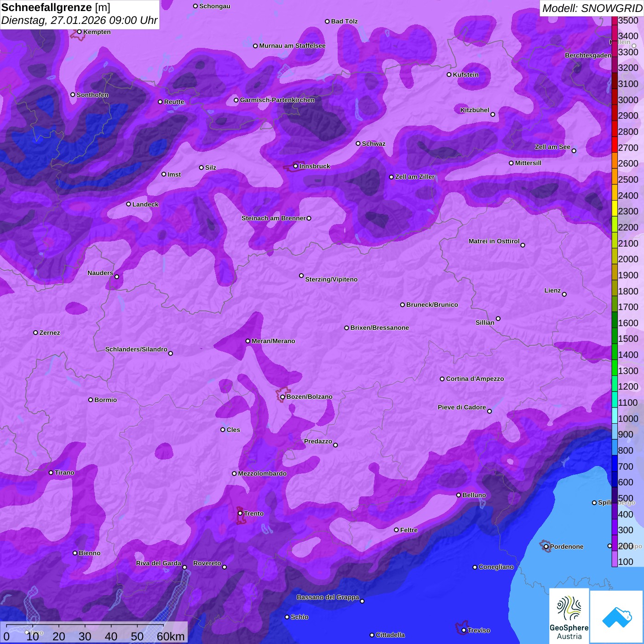Click the Belluno location dot
Image resolution: width=644 pixels, height=644 pixels.
(458, 495)
